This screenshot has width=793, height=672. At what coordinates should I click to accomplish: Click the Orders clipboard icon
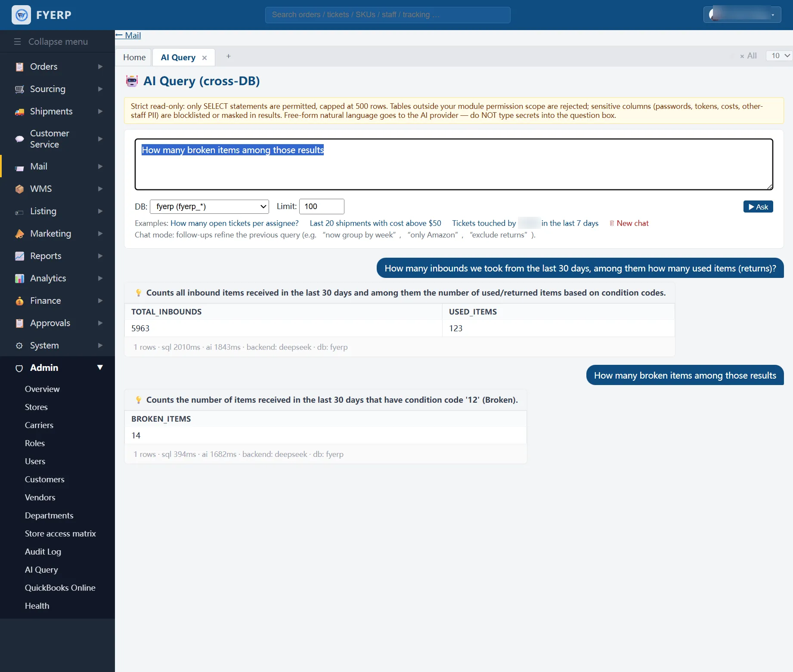click(19, 67)
